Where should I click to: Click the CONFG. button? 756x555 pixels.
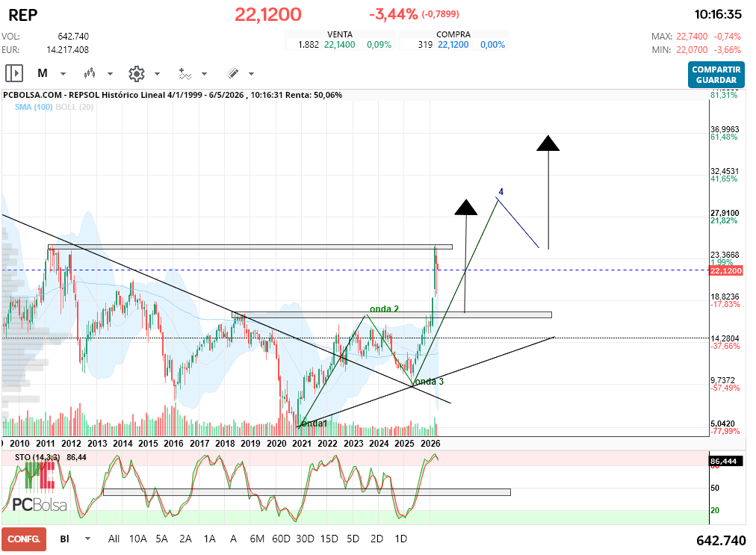24,539
